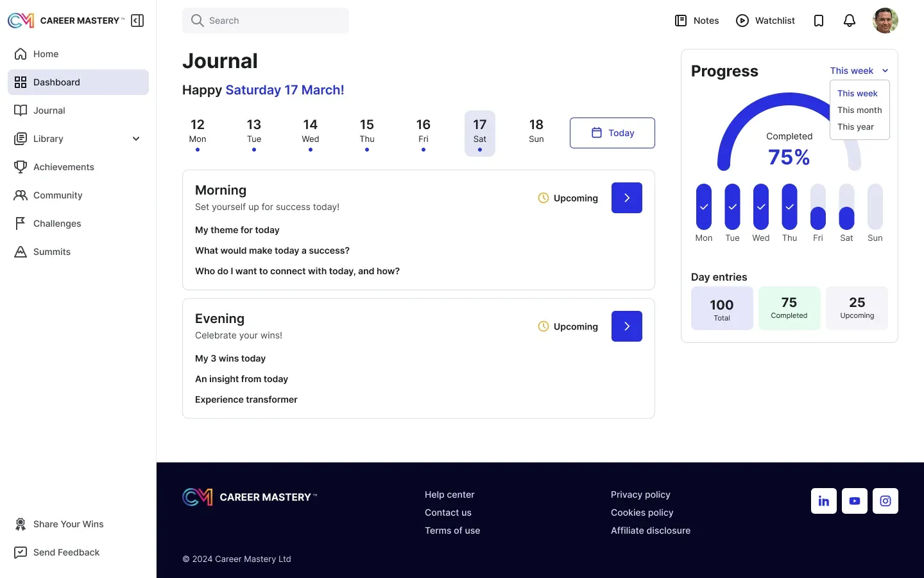Open the Notes panel
The image size is (924, 578).
point(697,21)
